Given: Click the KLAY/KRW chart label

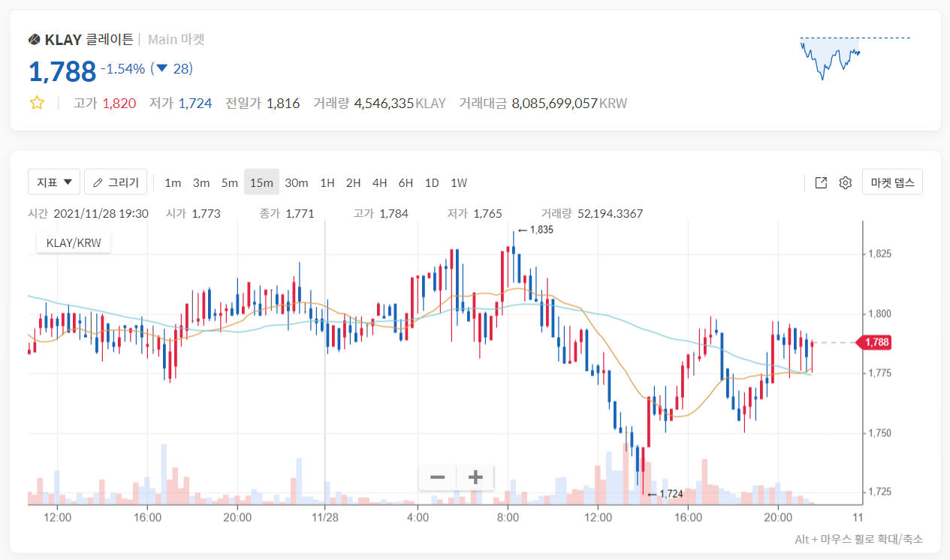Looking at the screenshot, I should pyautogui.click(x=74, y=242).
